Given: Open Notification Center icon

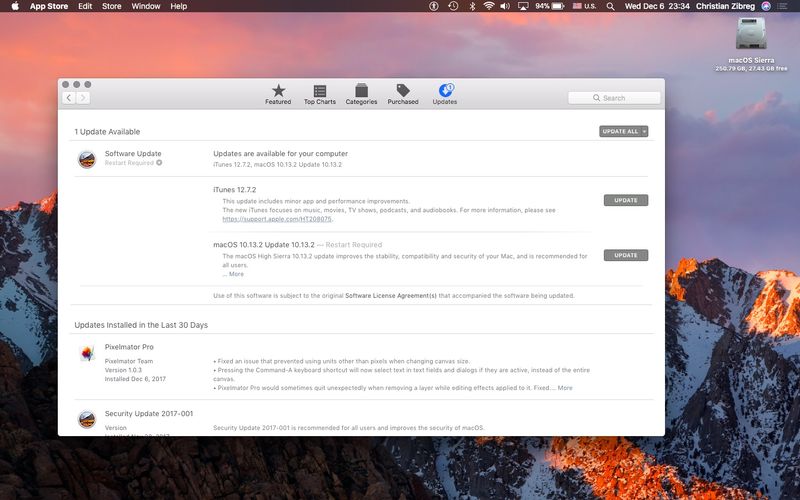Looking at the screenshot, I should coord(782,6).
